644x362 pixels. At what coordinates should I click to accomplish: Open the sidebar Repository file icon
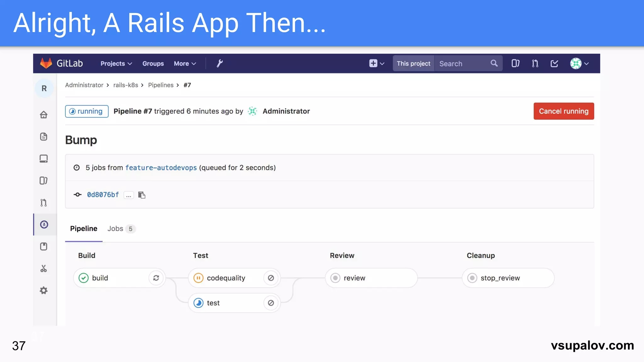[x=44, y=137]
